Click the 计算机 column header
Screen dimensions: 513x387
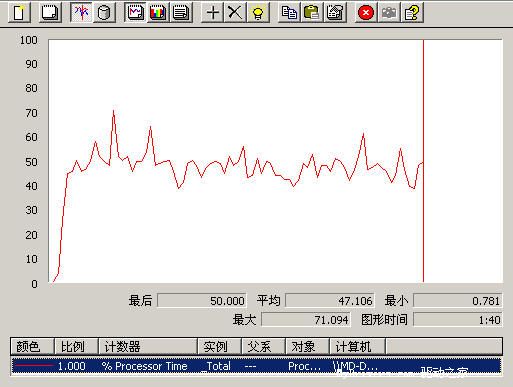357,347
